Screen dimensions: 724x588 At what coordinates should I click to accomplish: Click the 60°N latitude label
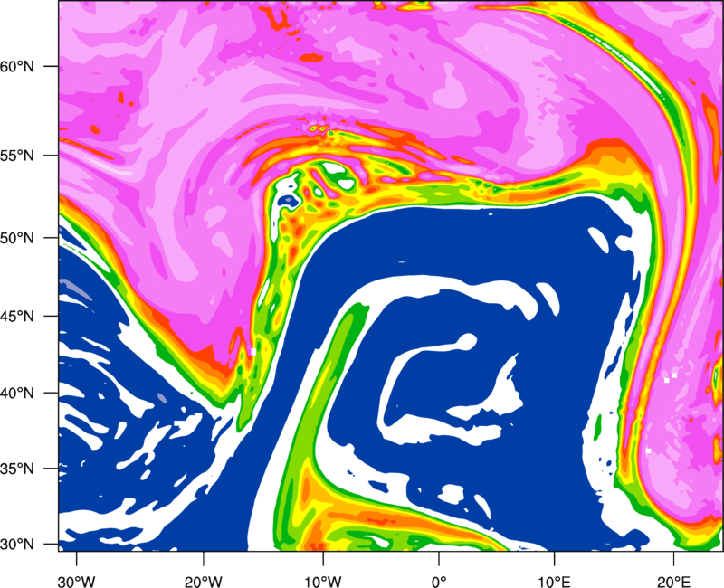(17, 66)
